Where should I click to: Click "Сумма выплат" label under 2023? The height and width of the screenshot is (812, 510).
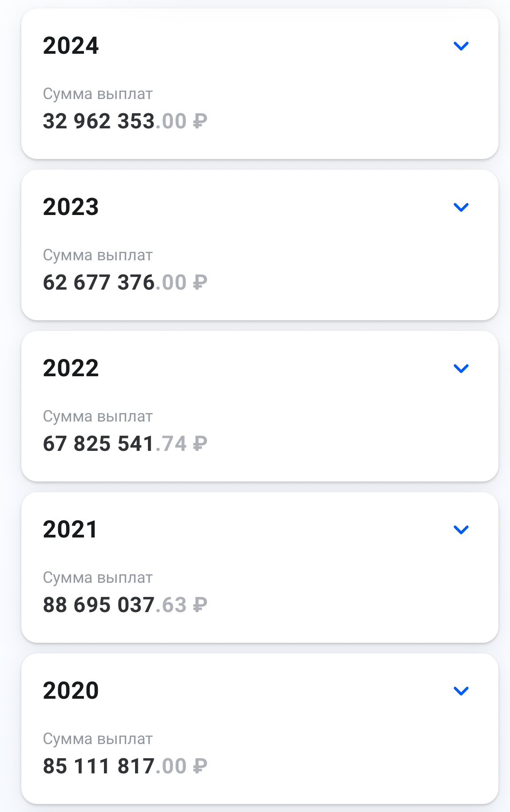pos(98,255)
